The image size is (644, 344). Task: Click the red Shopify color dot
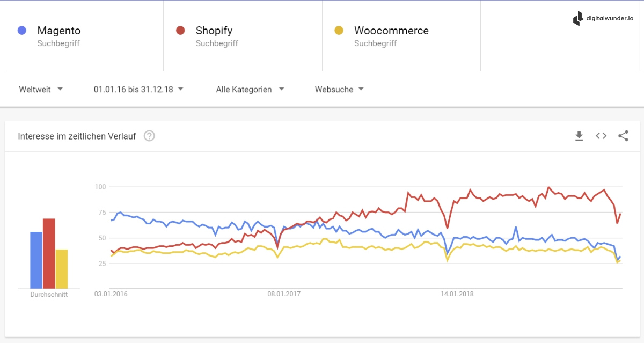click(x=180, y=31)
